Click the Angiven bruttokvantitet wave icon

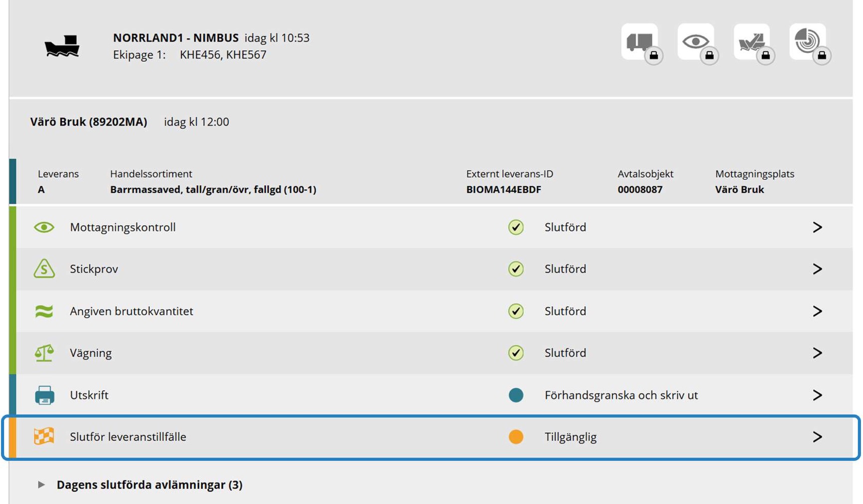click(x=44, y=311)
